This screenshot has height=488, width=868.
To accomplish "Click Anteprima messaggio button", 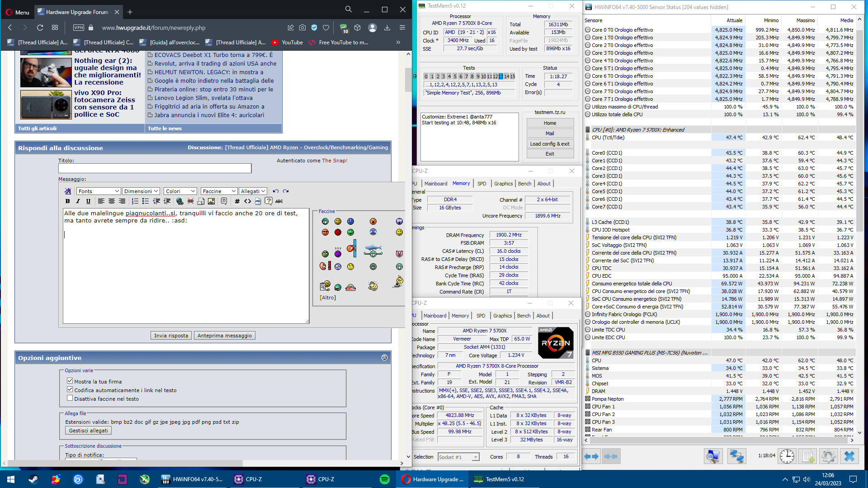I will (225, 336).
